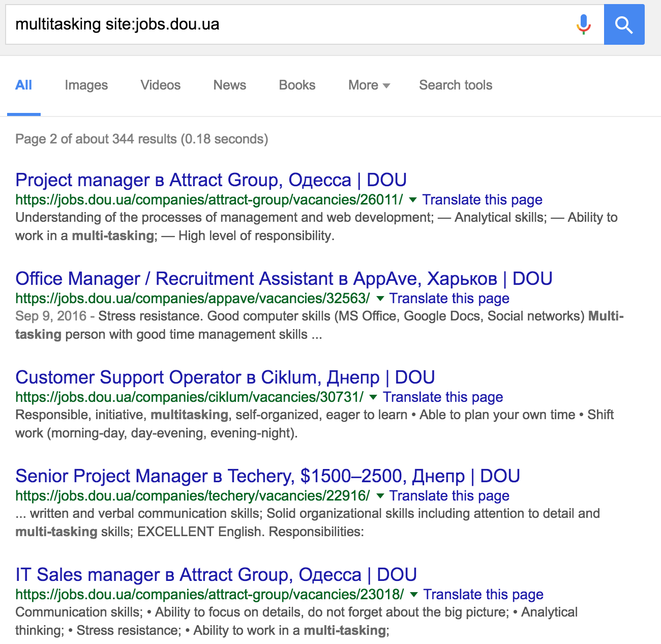
Task: Click snippet mentioning 'EXCELLENT English. Responsibilities'
Action: 308,523
